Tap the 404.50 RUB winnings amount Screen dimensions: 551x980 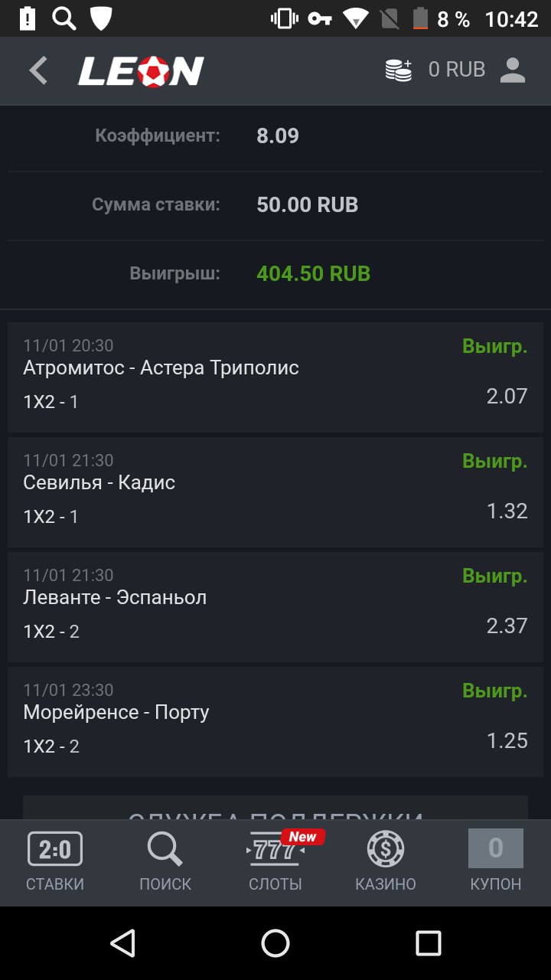[x=314, y=274]
